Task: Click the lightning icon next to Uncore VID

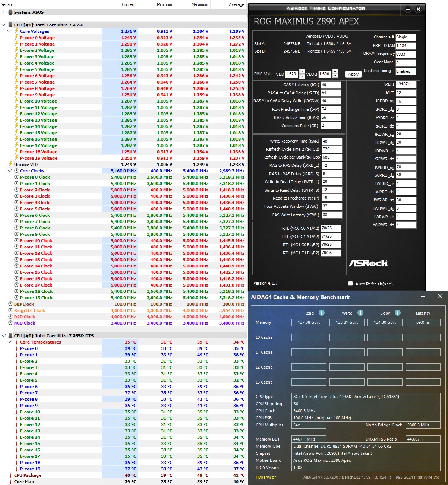Action: click(10, 165)
